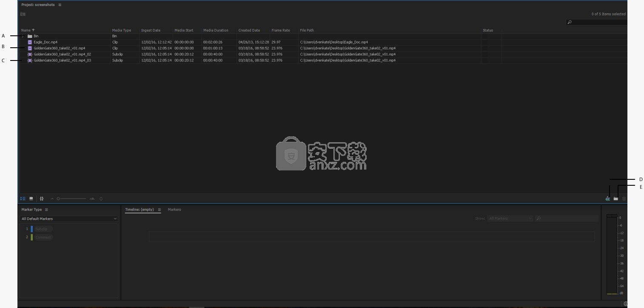Screen dimensions: 644x308
Task: Select the Project: screenshots panel tab
Action: pos(38,5)
